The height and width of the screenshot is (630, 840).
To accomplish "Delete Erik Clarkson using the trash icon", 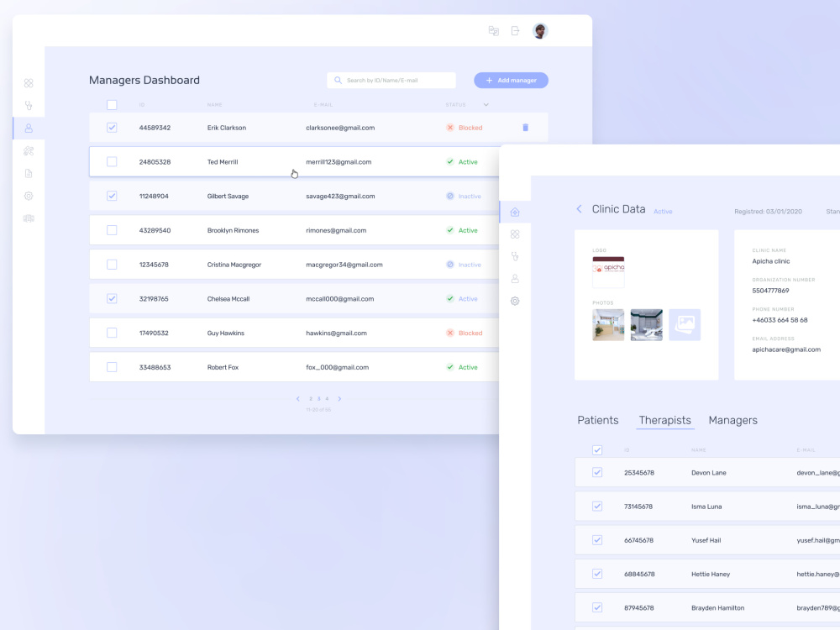I will [x=526, y=128].
